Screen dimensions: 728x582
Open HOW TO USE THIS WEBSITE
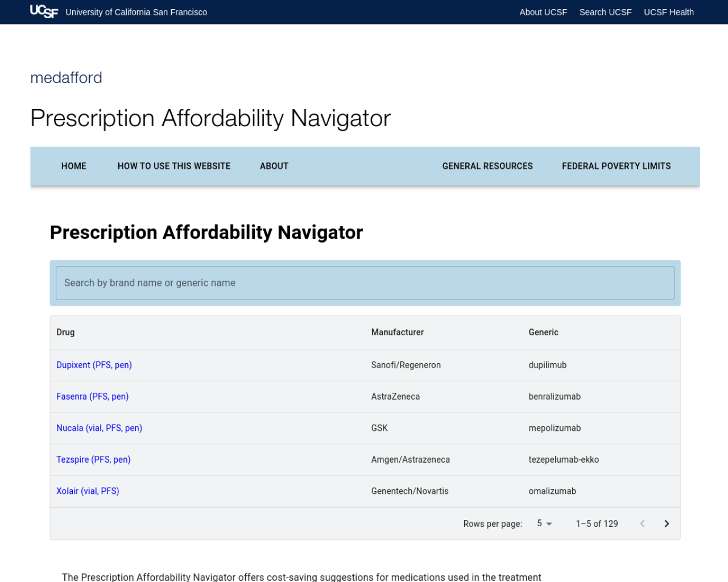pos(174,166)
